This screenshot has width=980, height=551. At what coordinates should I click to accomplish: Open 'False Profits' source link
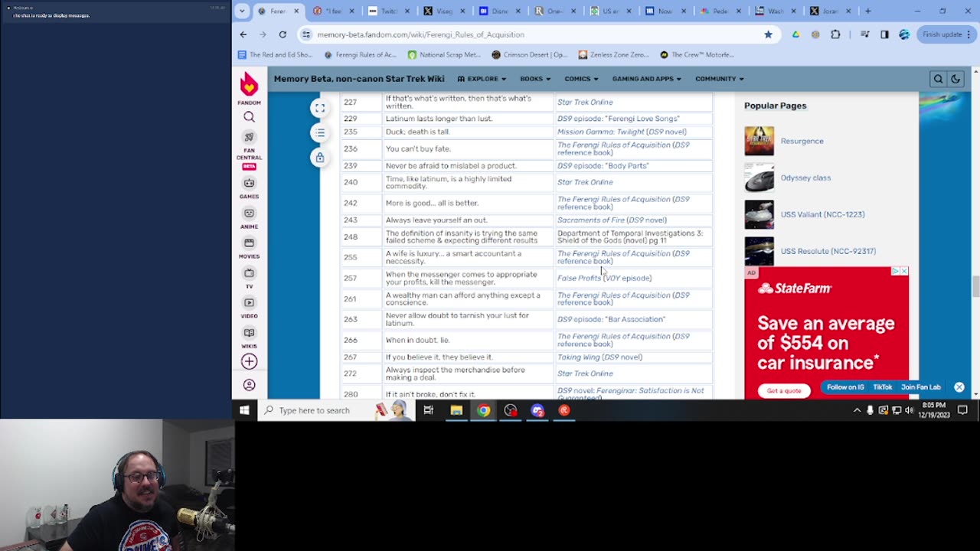(x=579, y=278)
